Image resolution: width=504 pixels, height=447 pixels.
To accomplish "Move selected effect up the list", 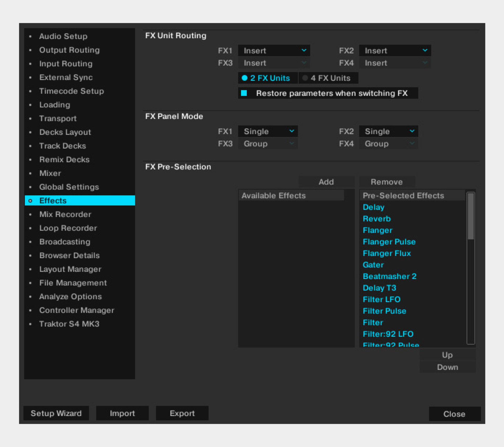I will tap(447, 355).
